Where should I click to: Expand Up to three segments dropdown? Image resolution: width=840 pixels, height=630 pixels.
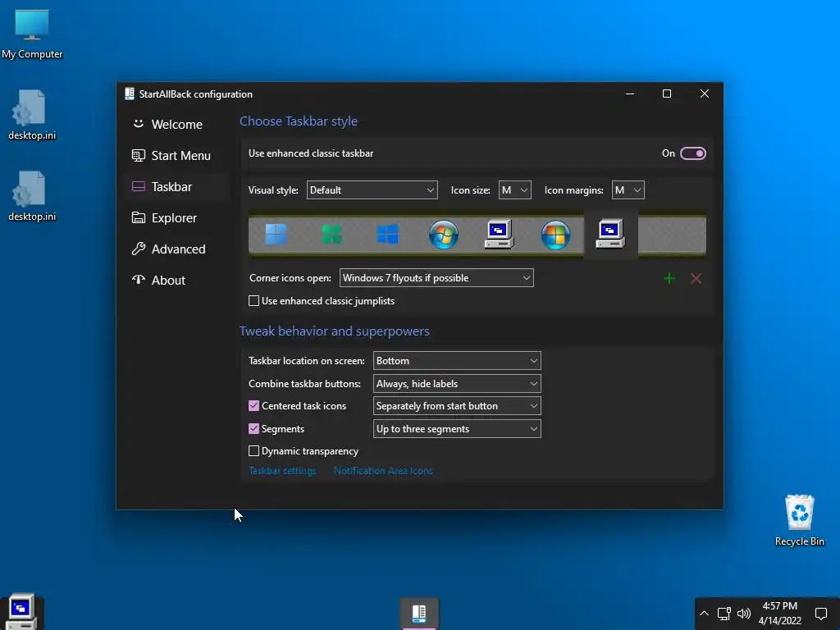point(457,428)
